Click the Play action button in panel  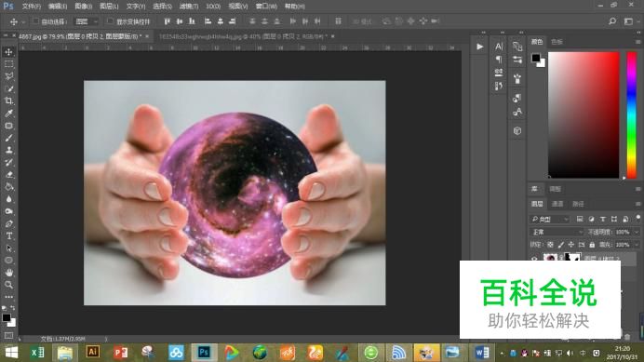(479, 47)
